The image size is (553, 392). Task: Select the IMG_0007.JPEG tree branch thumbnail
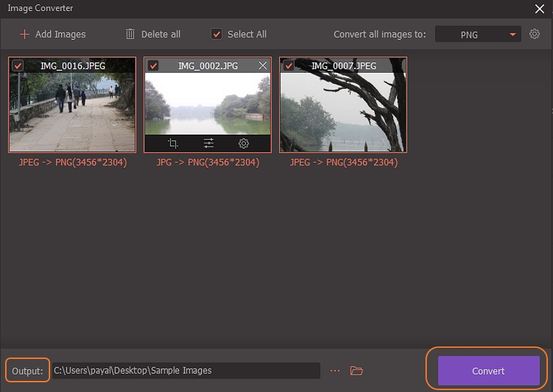tap(343, 111)
